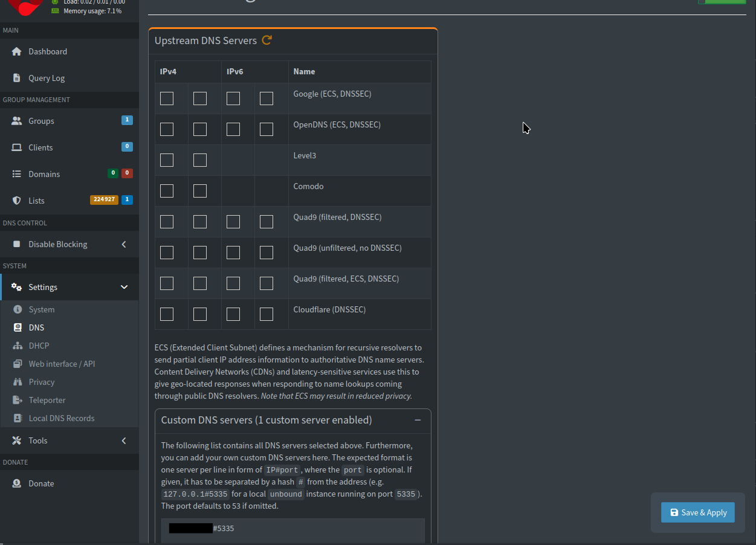The image size is (756, 545).
Task: Collapse the Custom DNS servers panel
Action: (x=418, y=419)
